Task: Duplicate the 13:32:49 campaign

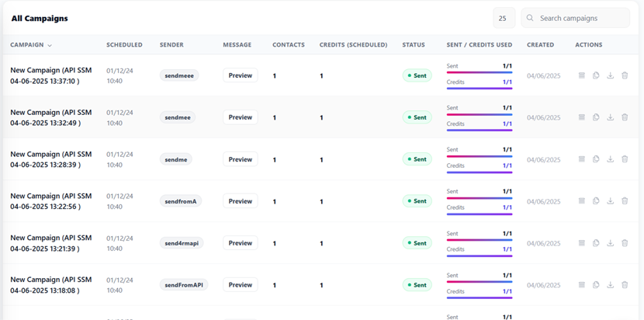Action: [x=596, y=117]
